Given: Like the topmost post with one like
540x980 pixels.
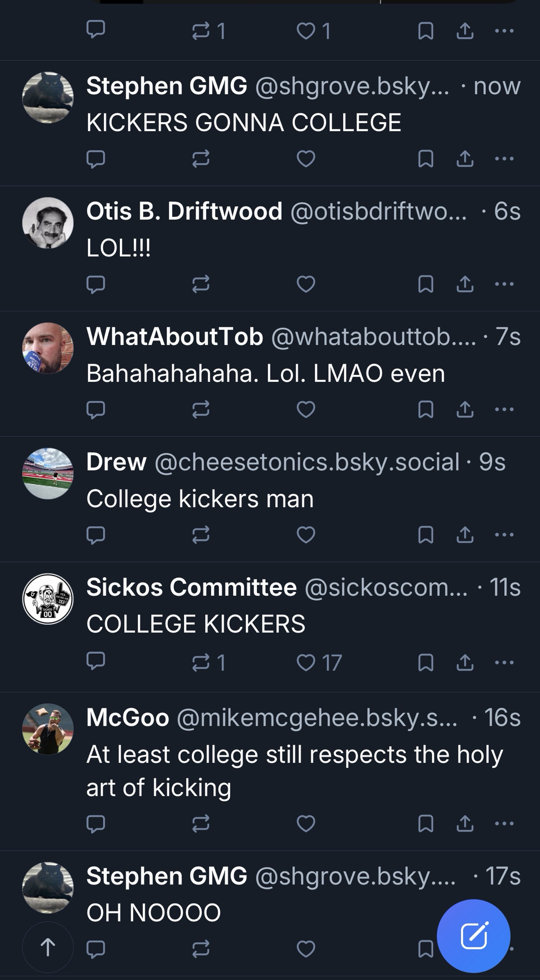Looking at the screenshot, I should (x=306, y=31).
